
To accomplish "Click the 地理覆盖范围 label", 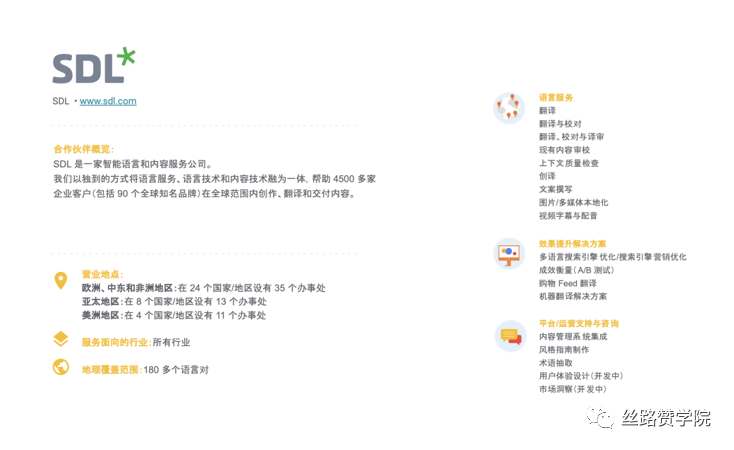I will click(x=111, y=370).
